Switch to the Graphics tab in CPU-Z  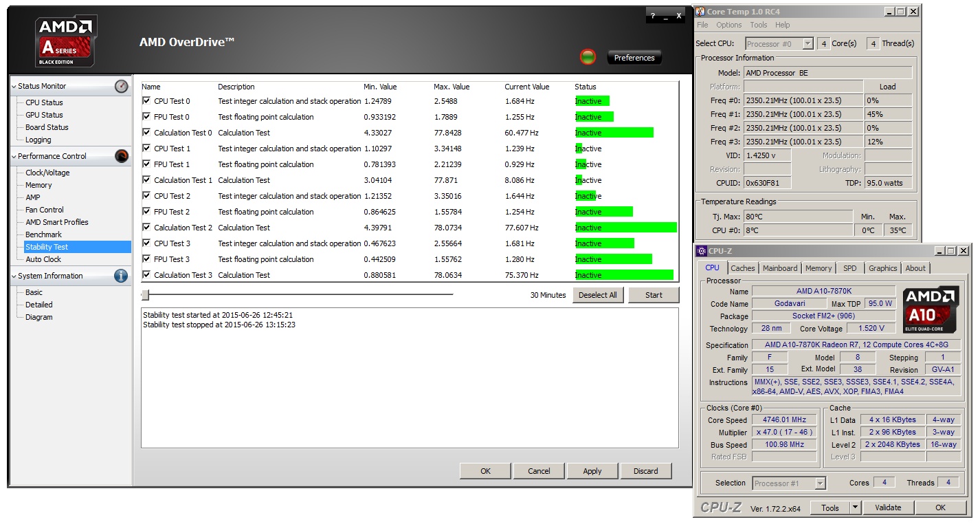pos(883,268)
